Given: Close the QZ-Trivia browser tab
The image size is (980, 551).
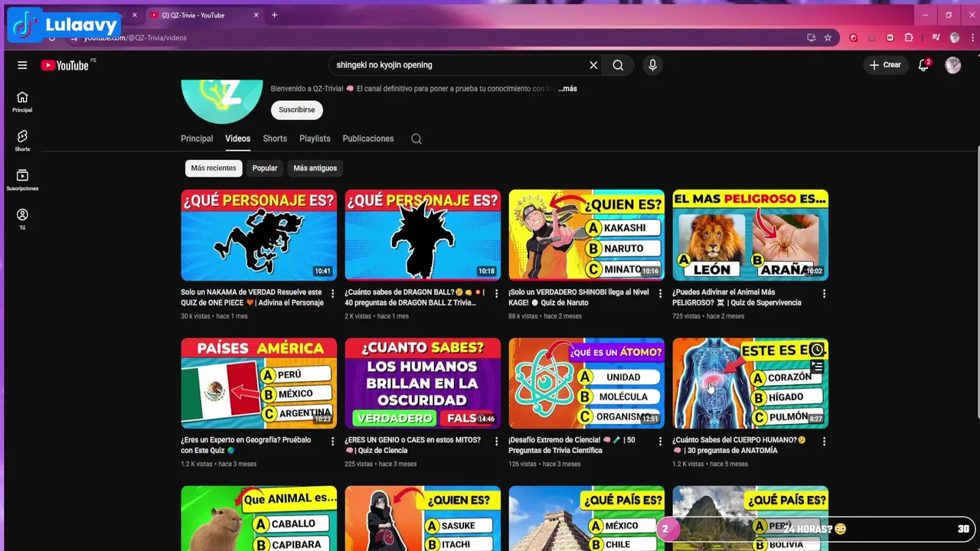Looking at the screenshot, I should click(256, 15).
